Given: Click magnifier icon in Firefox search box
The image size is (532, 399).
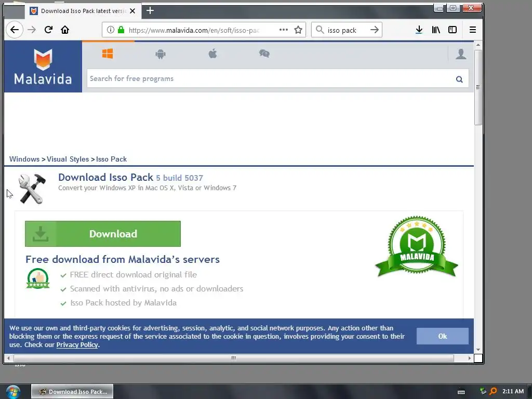Looking at the screenshot, I should click(x=320, y=30).
